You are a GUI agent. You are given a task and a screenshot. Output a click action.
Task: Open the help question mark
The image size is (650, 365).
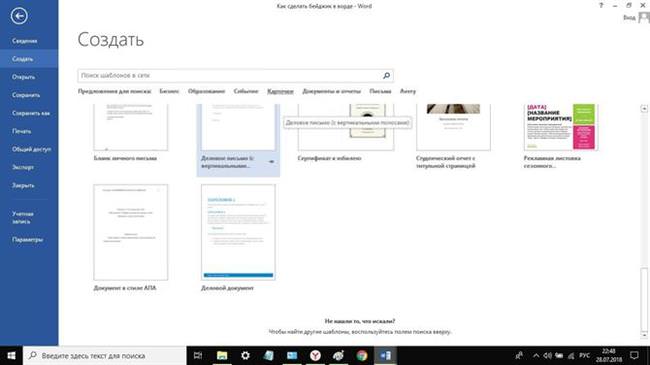601,5
